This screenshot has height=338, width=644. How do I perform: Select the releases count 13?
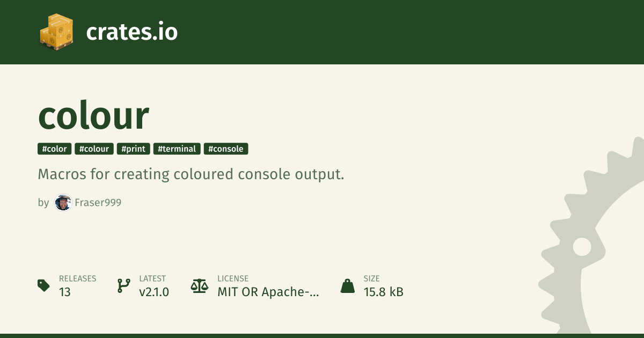65,292
